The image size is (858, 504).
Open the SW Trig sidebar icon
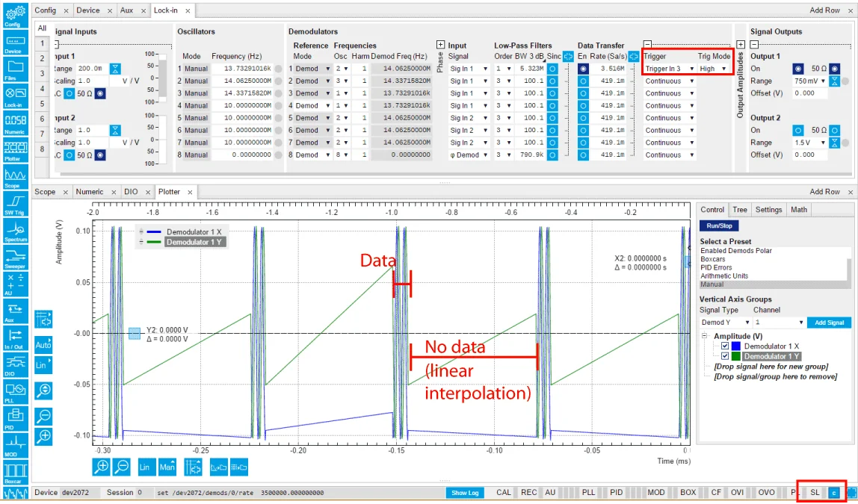point(15,203)
